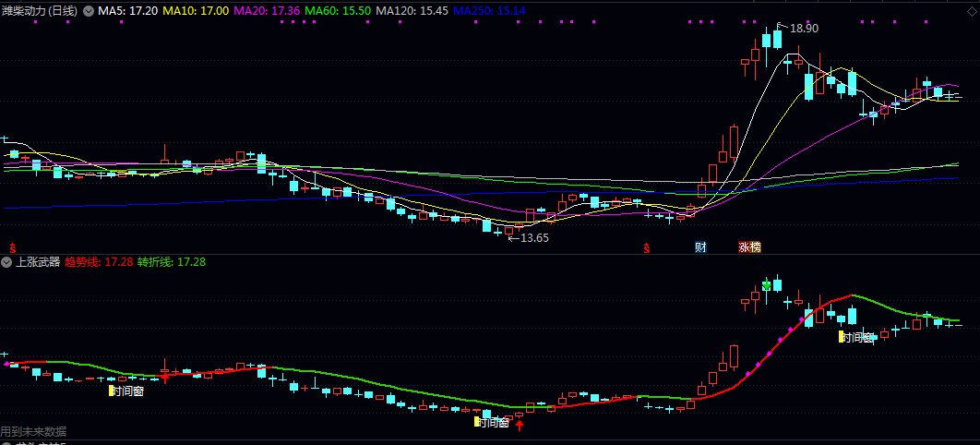Click the red up-arrow buy signal under the lowest candles
The height and width of the screenshot is (445, 980).
tap(520, 426)
